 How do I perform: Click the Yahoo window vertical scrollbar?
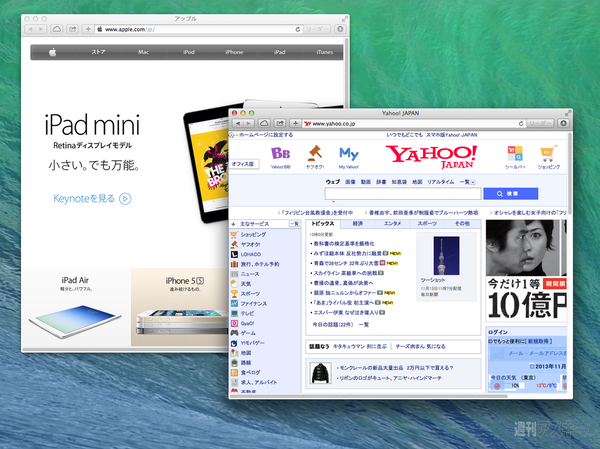click(x=570, y=174)
